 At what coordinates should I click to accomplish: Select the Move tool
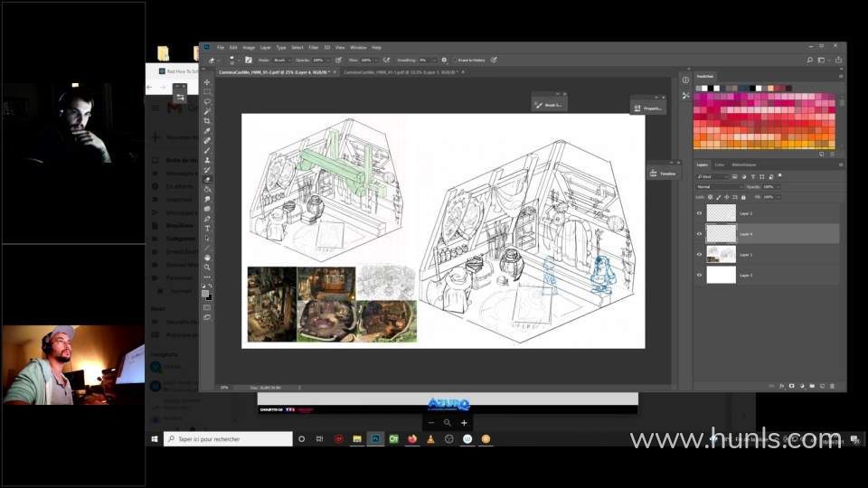[x=207, y=82]
